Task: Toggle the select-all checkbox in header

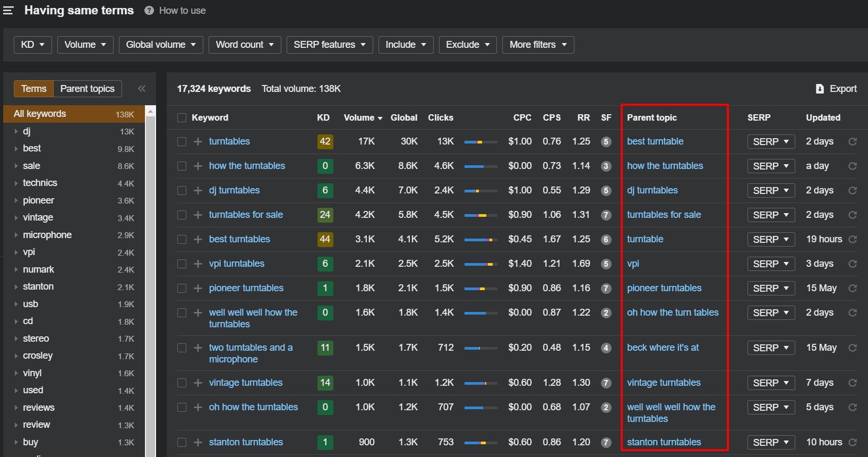Action: (182, 118)
